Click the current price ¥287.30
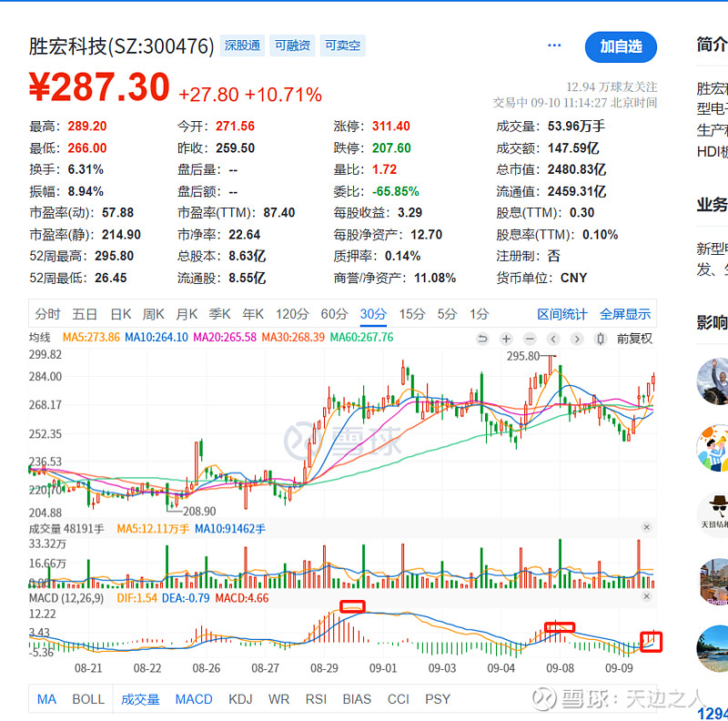Viewport: 728px width, 721px height. (99, 86)
